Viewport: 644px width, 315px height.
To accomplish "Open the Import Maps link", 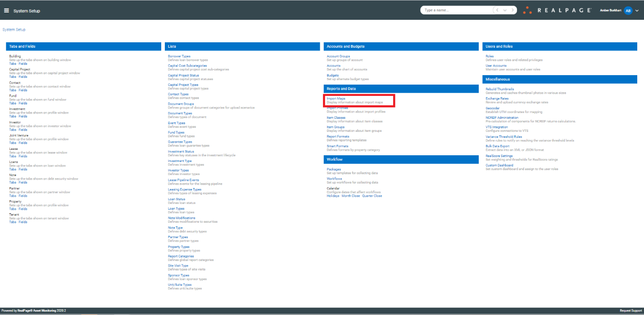I will pos(336,99).
